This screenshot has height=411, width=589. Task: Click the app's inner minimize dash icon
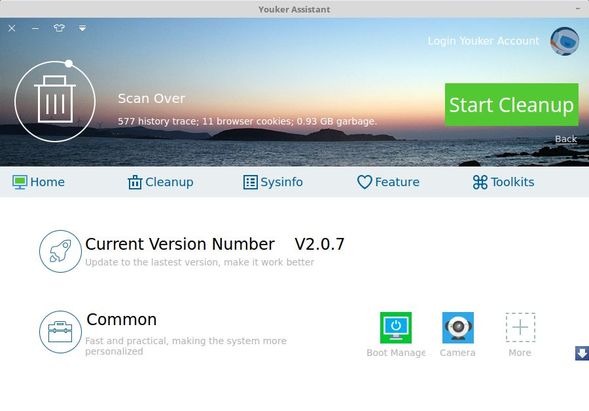(x=35, y=28)
